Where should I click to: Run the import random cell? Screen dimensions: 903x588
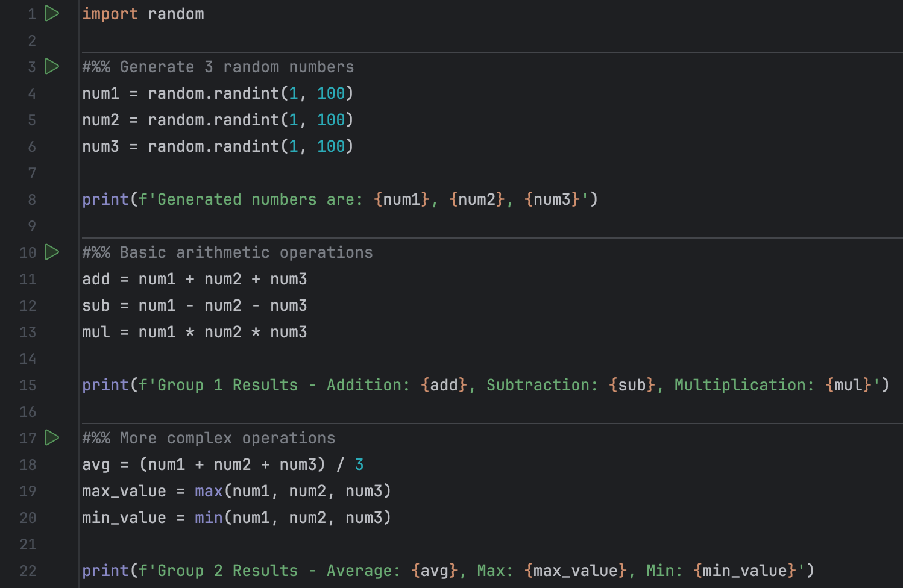pos(52,14)
